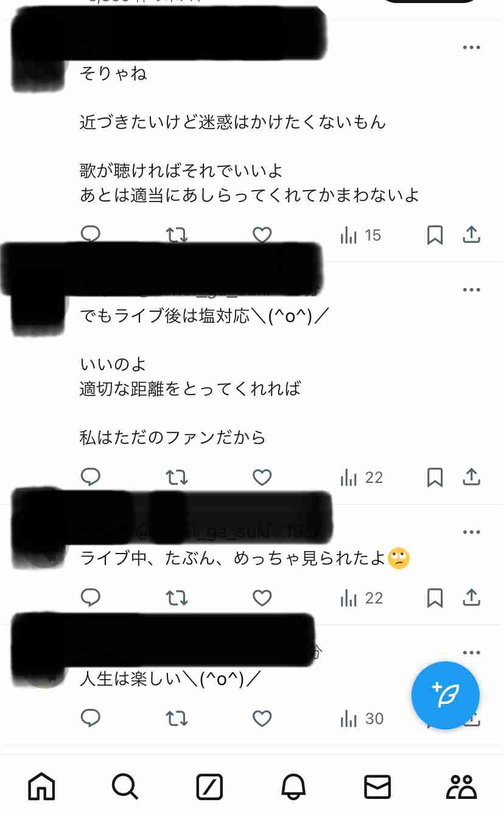Retweet the post with 15 views
This screenshot has width=504, height=816.
click(x=177, y=235)
